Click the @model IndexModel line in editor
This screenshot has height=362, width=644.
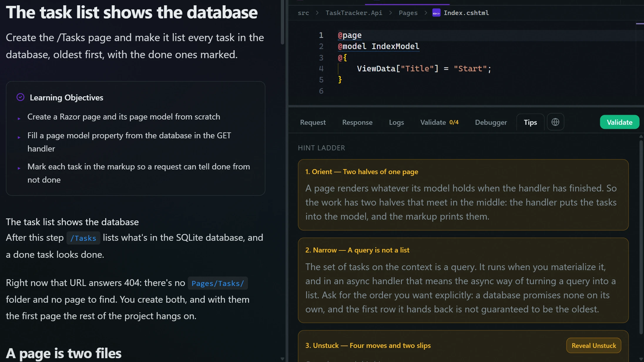coord(378,46)
